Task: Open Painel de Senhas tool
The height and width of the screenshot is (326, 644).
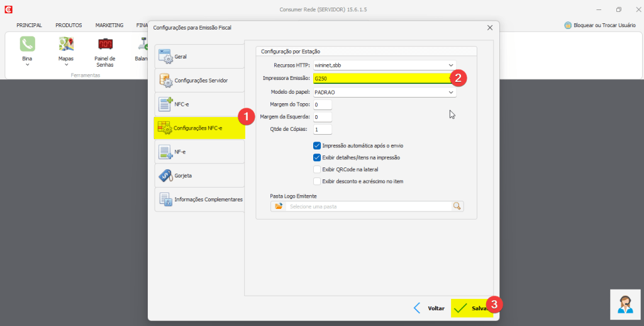Action: pos(105,48)
